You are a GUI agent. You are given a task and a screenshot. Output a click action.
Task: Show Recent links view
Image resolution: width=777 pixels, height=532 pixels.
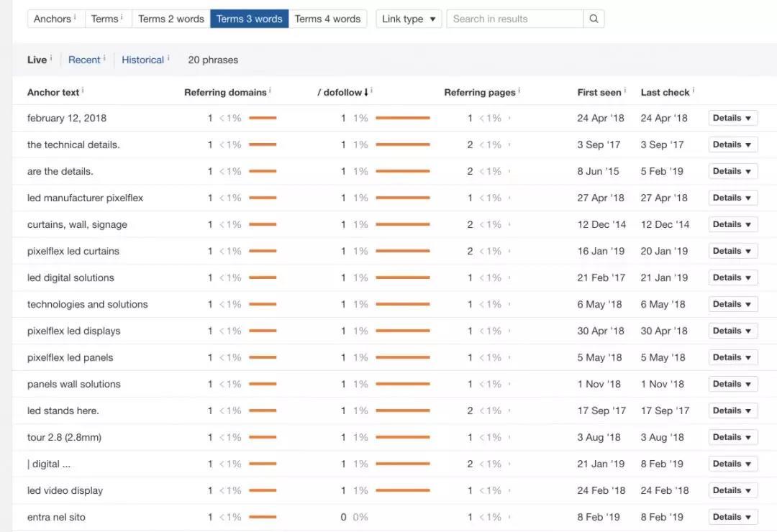click(84, 60)
